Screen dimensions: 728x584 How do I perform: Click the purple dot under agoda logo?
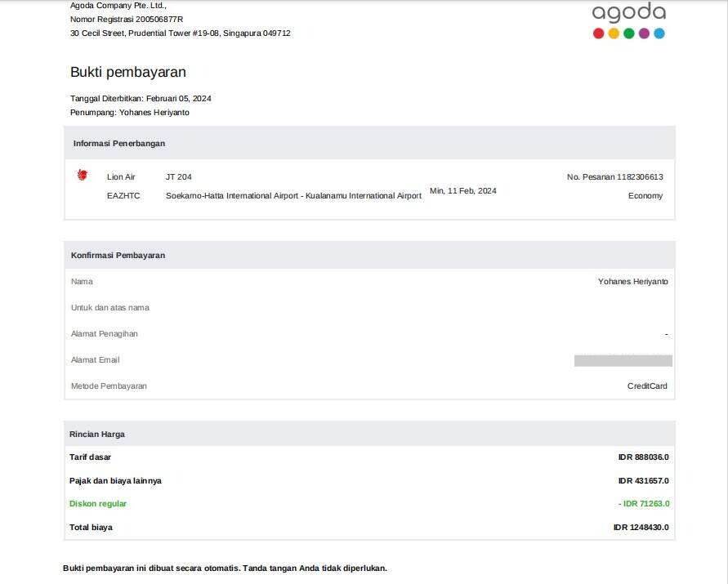pyautogui.click(x=644, y=33)
